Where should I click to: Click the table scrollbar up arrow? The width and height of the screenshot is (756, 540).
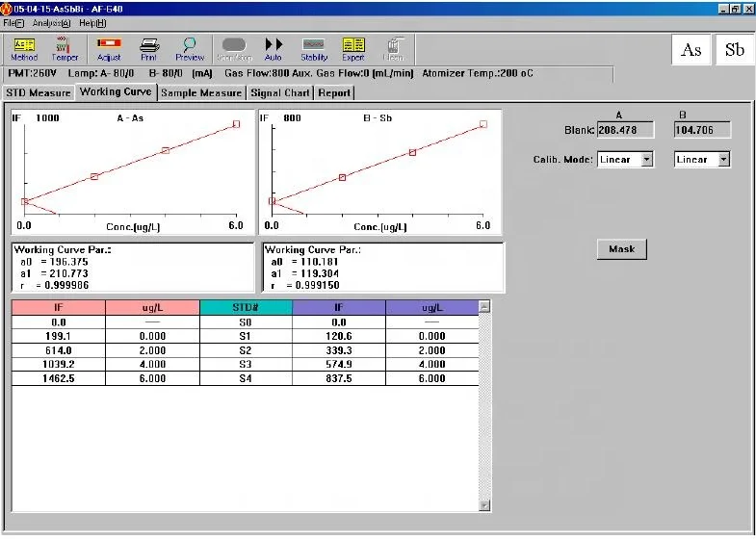[x=484, y=306]
